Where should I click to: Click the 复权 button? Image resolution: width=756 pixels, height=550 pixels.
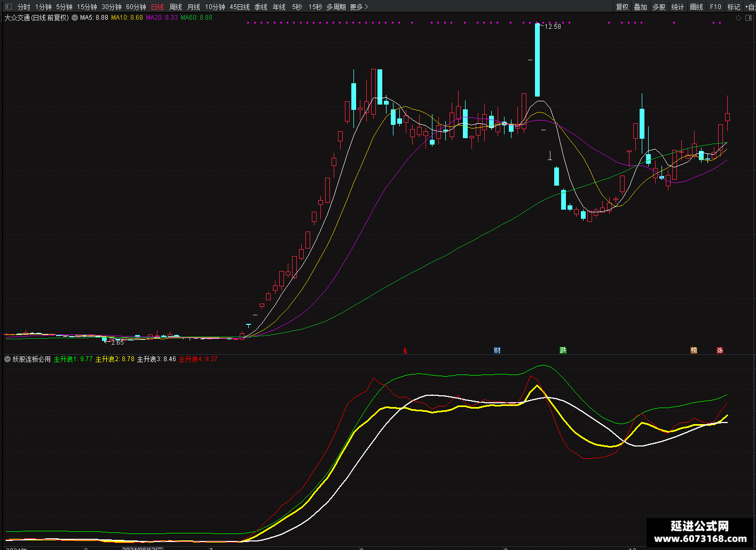622,7
